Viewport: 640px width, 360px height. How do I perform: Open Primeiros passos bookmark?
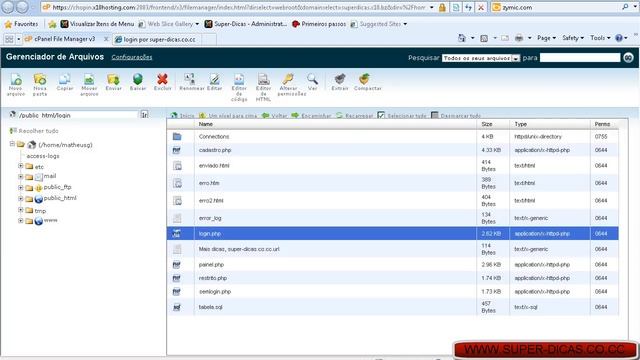click(319, 24)
